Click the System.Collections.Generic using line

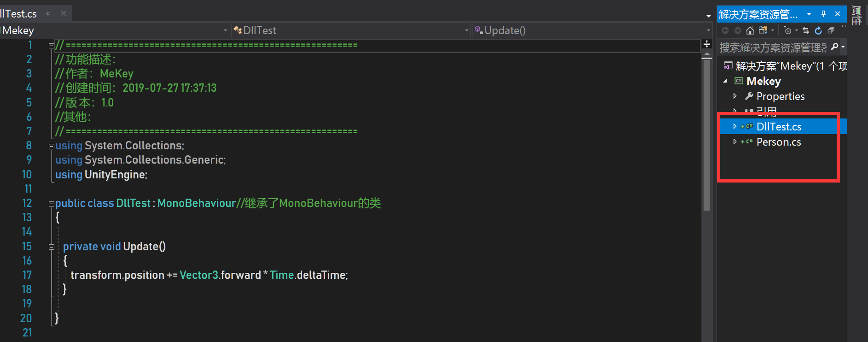(140, 160)
